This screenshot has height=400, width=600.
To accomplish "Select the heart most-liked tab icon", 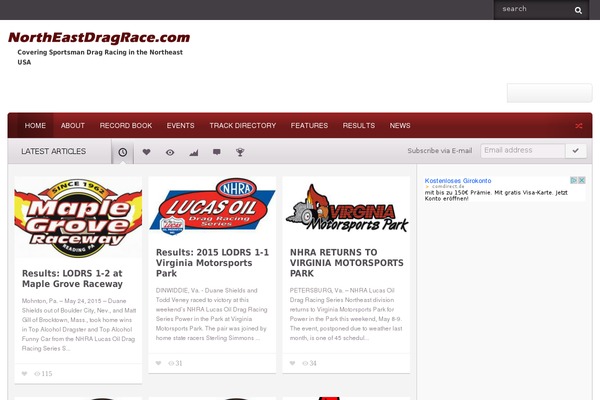I will click(x=146, y=152).
